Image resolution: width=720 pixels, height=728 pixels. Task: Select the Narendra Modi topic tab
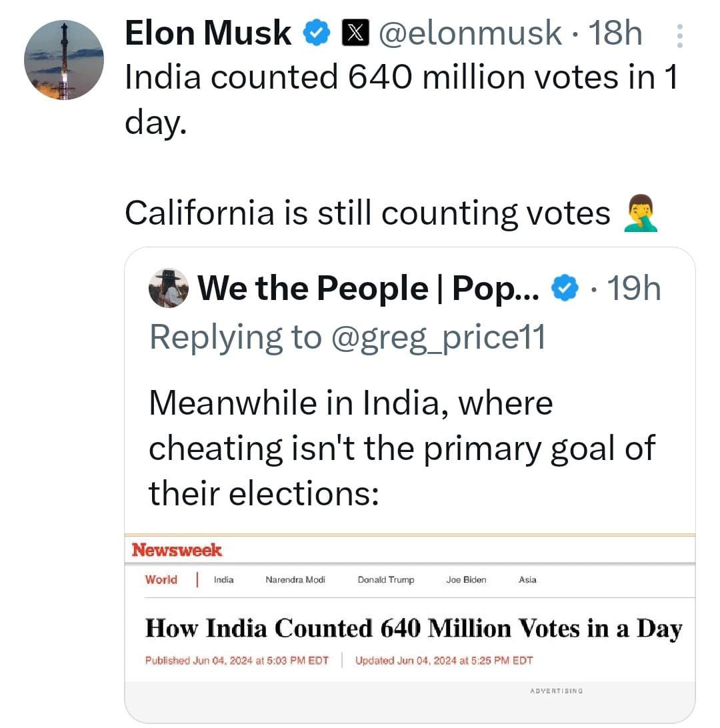coord(295,580)
